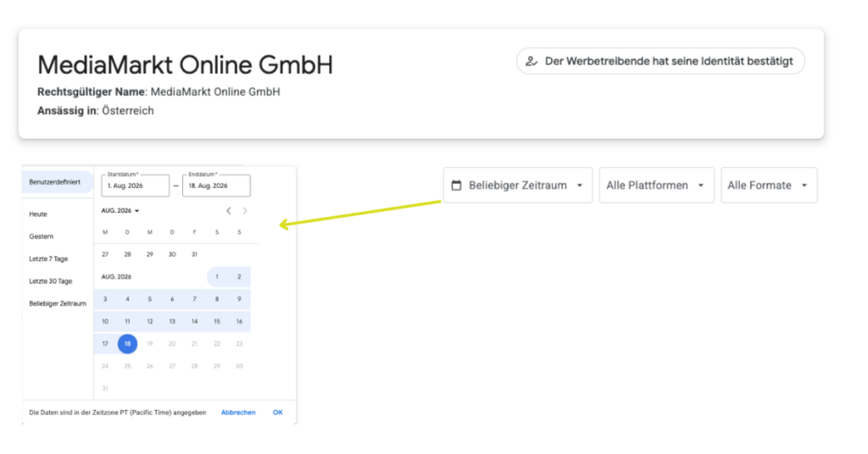Viewport: 868px width, 454px height.
Task: Choose the Letzte 7 Tage preset
Action: [48, 259]
